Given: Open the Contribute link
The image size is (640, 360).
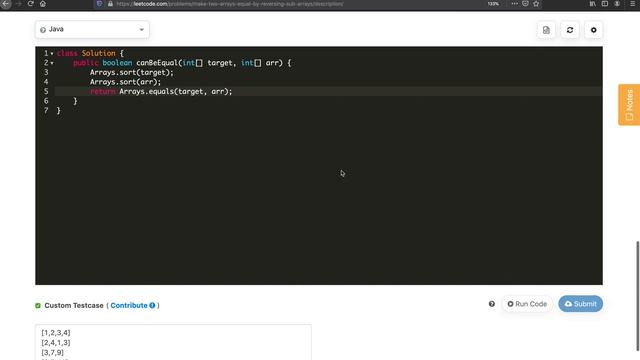Looking at the screenshot, I should pyautogui.click(x=129, y=305).
